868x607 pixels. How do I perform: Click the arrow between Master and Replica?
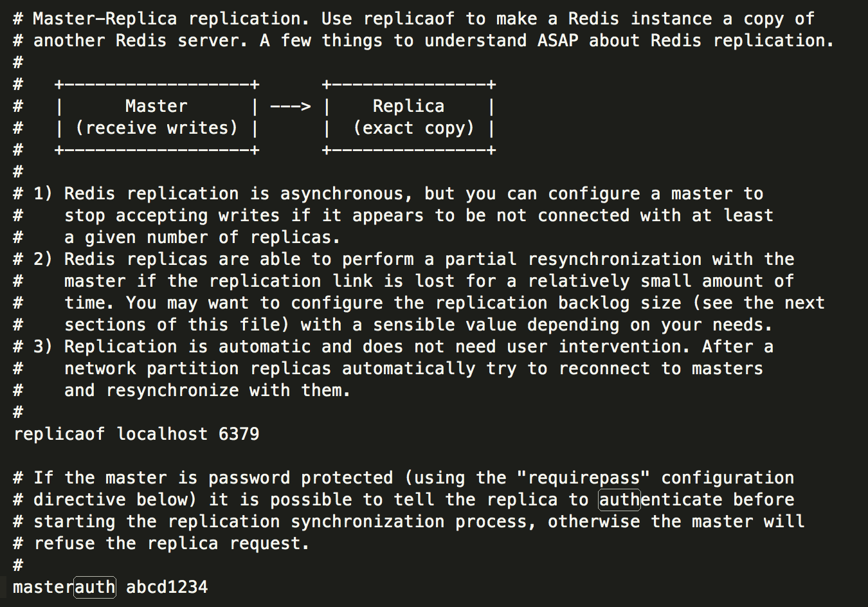coord(290,106)
